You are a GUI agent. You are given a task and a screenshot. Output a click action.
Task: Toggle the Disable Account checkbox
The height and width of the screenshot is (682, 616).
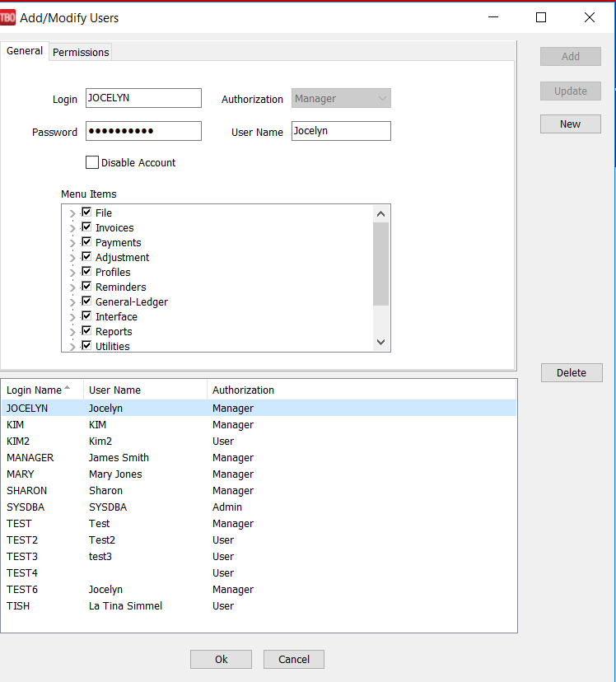92,162
